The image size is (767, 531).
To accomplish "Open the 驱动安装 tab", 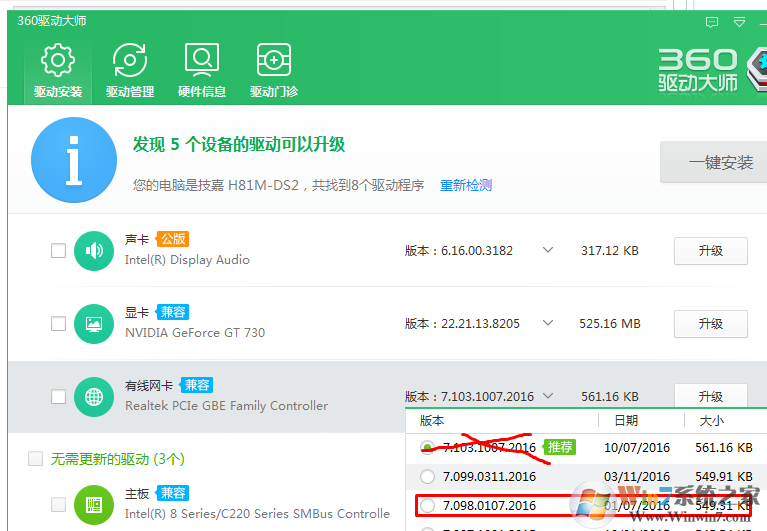I will (x=58, y=71).
